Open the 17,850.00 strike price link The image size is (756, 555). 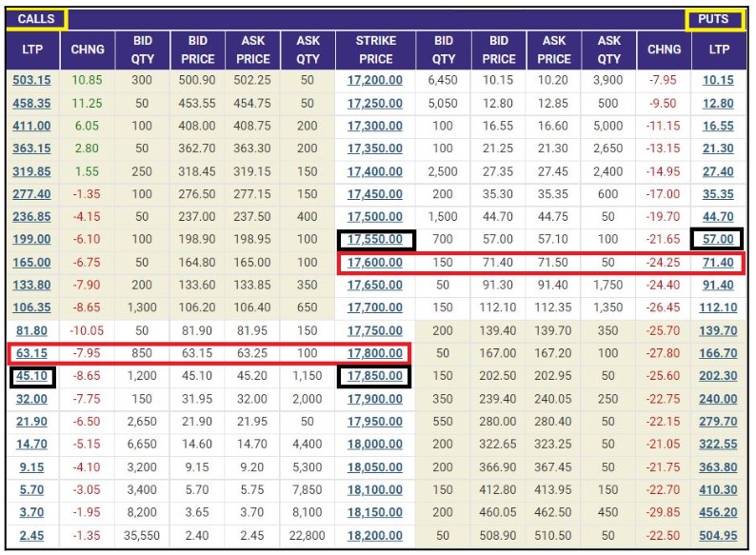point(374,376)
